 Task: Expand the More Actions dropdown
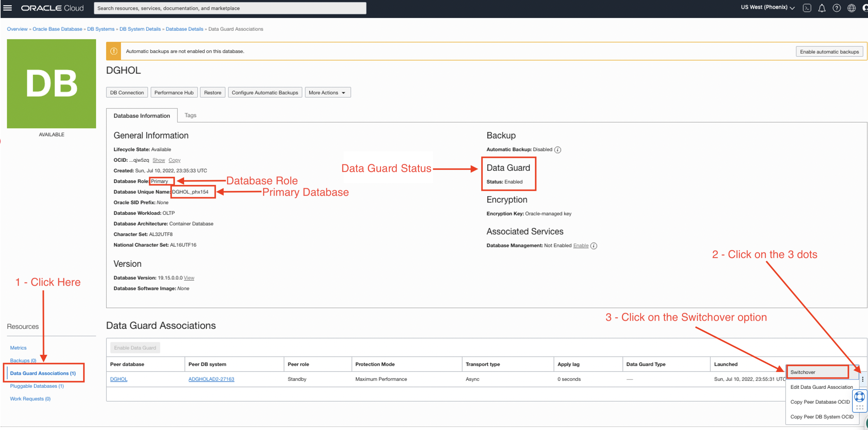tap(327, 92)
